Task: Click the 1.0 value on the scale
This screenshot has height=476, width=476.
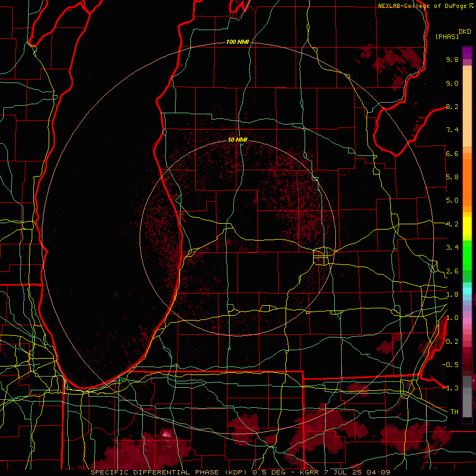Action: pos(452,318)
